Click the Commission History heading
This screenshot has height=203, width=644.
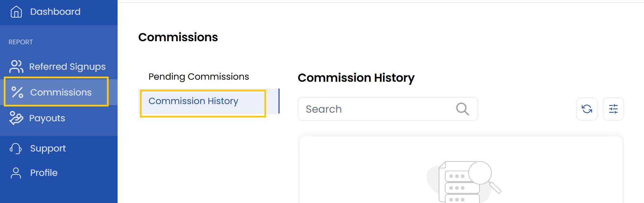click(356, 78)
